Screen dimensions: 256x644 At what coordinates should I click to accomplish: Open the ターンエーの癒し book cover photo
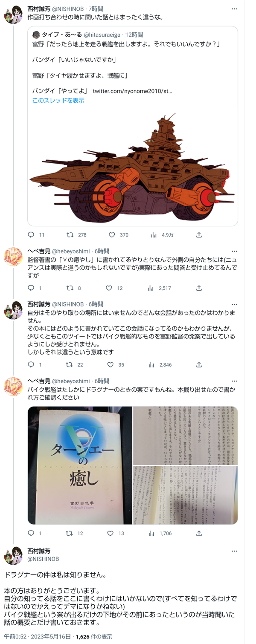[x=80, y=465]
